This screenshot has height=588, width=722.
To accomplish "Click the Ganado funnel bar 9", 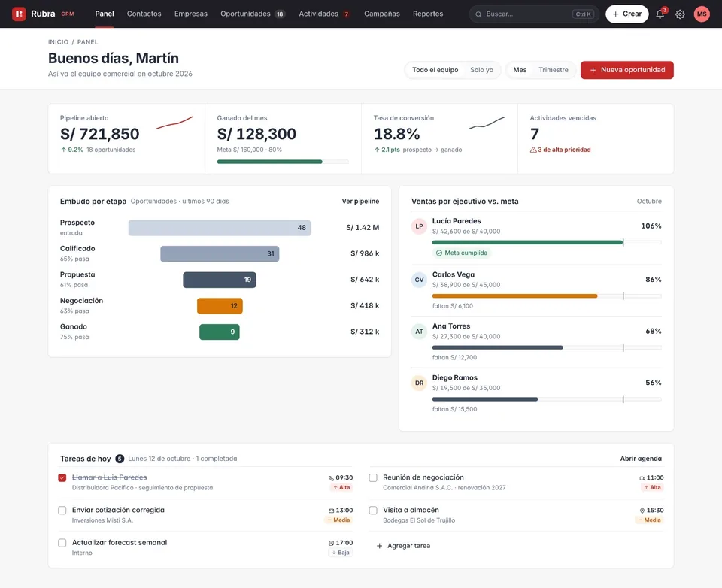I will [219, 332].
